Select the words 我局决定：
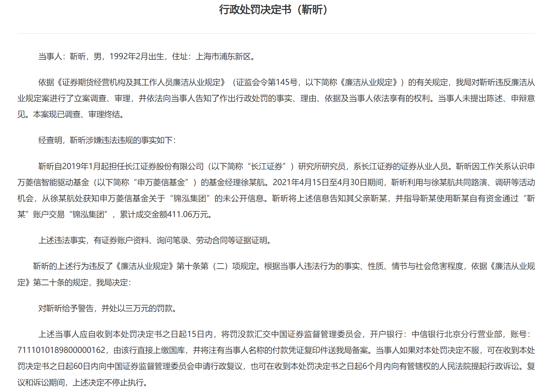The image size is (542, 392). 114,282
